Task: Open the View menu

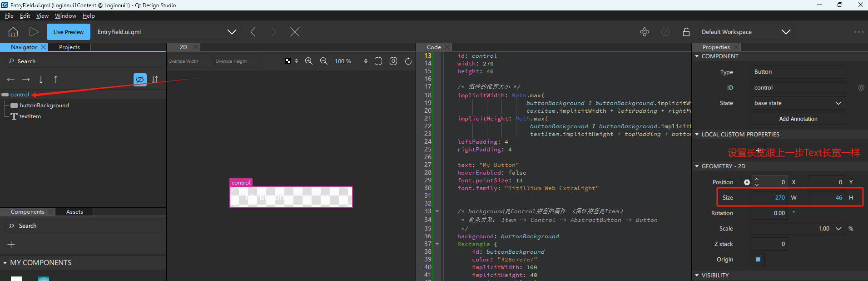Action: point(42,15)
